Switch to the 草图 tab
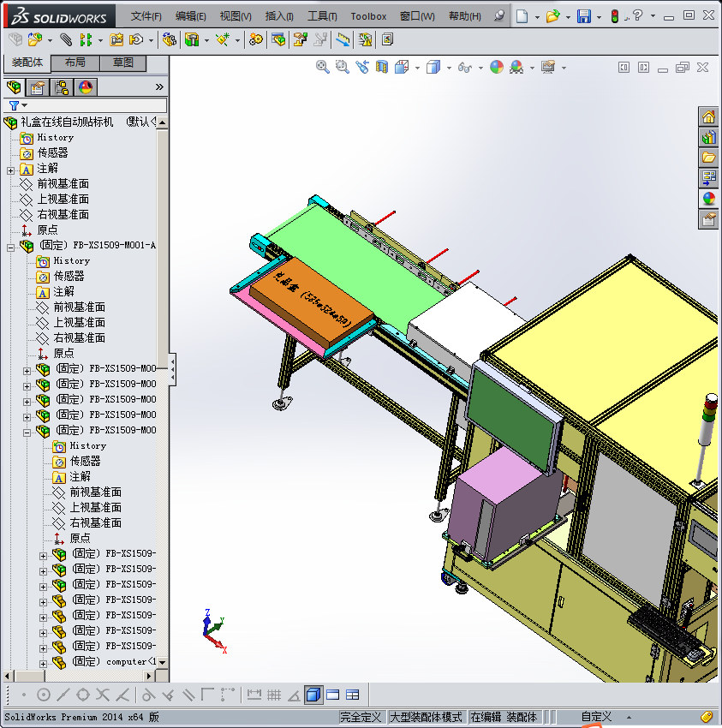 tap(123, 63)
